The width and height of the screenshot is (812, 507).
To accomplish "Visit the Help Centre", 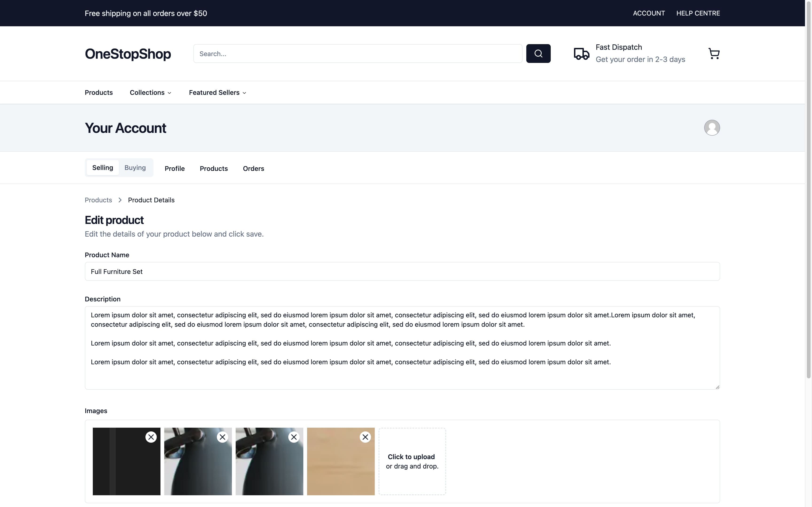I will click(698, 13).
